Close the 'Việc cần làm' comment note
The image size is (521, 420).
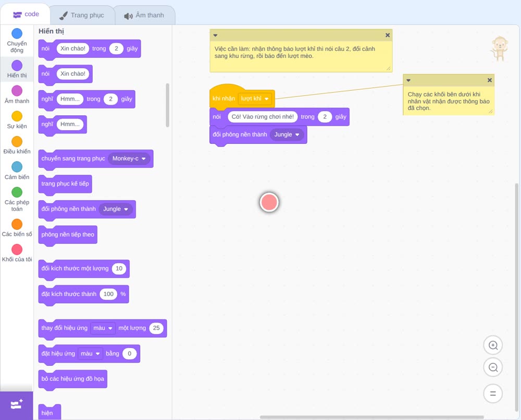[388, 35]
